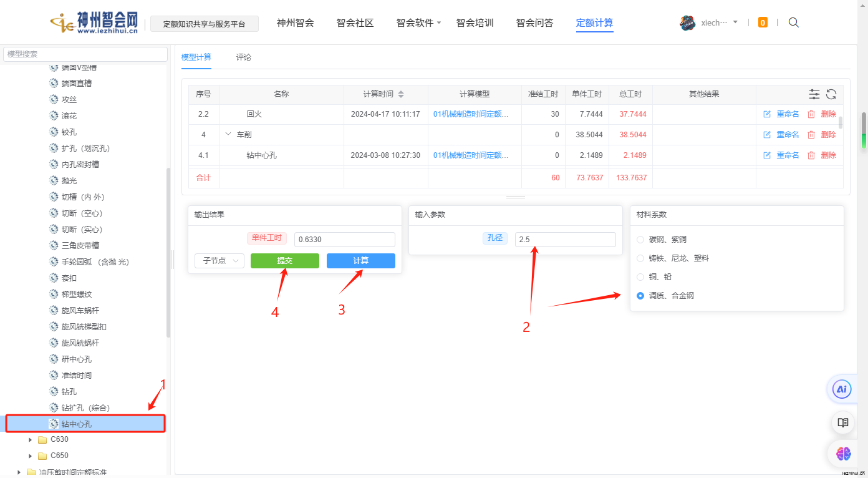The width and height of the screenshot is (868, 478).
Task: Click the search magnifier icon in header
Action: [794, 22]
